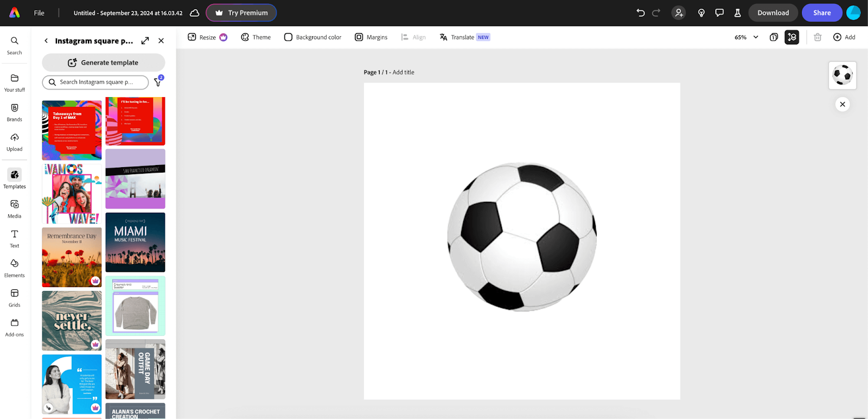Open the lightbulb tips icon
The width and height of the screenshot is (868, 419).
[701, 13]
